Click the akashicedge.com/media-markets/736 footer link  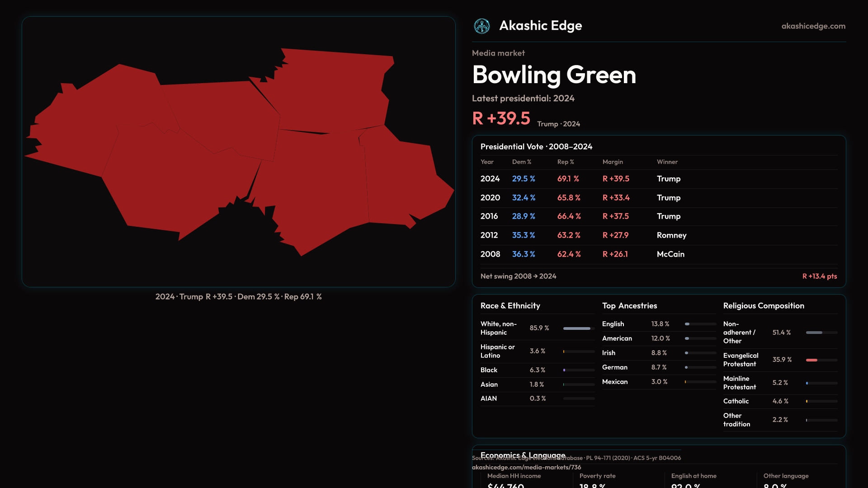tap(526, 467)
